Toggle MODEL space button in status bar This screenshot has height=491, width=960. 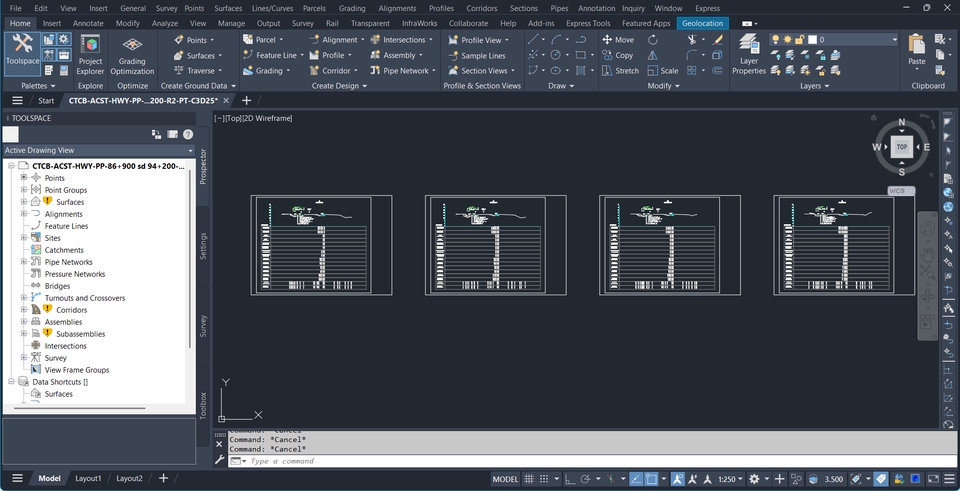point(505,480)
